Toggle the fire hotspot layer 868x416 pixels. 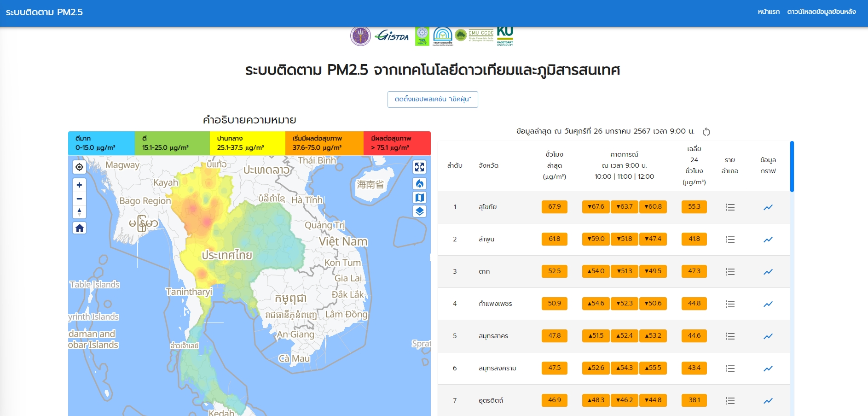point(419,184)
